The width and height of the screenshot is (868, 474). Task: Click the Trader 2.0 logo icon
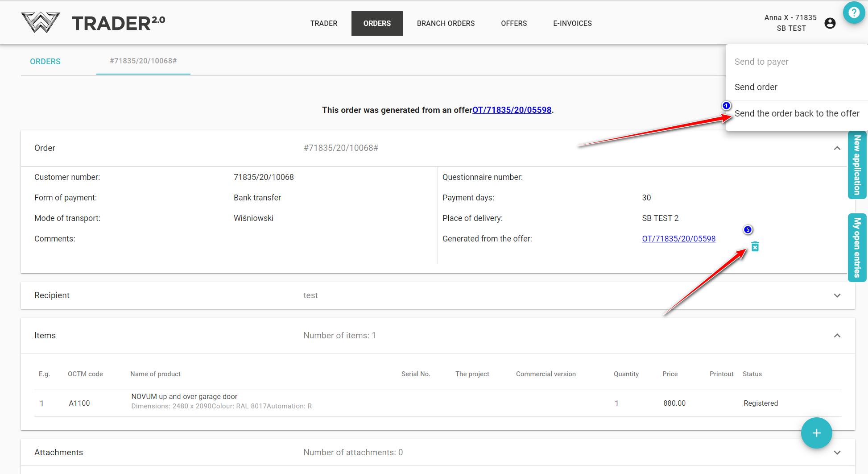pos(41,23)
